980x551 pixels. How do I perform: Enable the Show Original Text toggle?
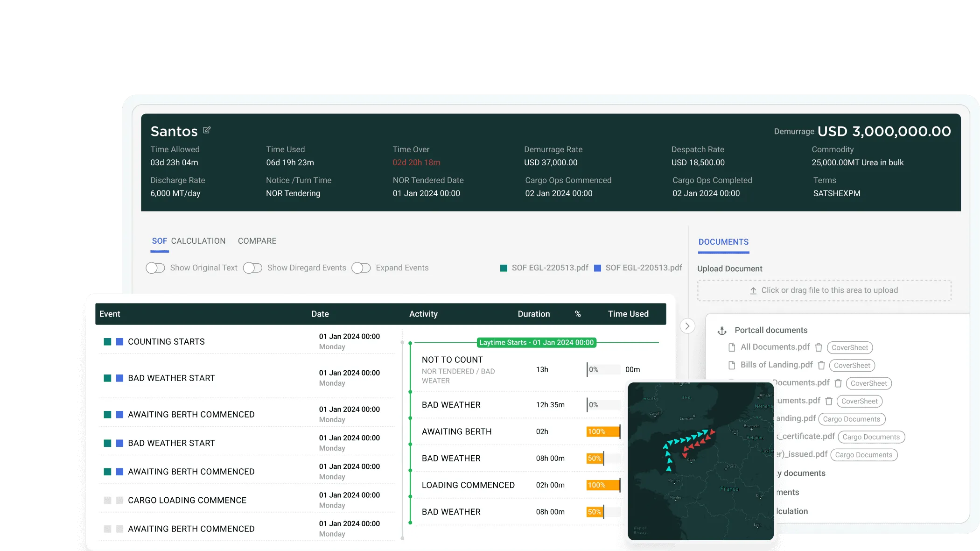pyautogui.click(x=155, y=268)
